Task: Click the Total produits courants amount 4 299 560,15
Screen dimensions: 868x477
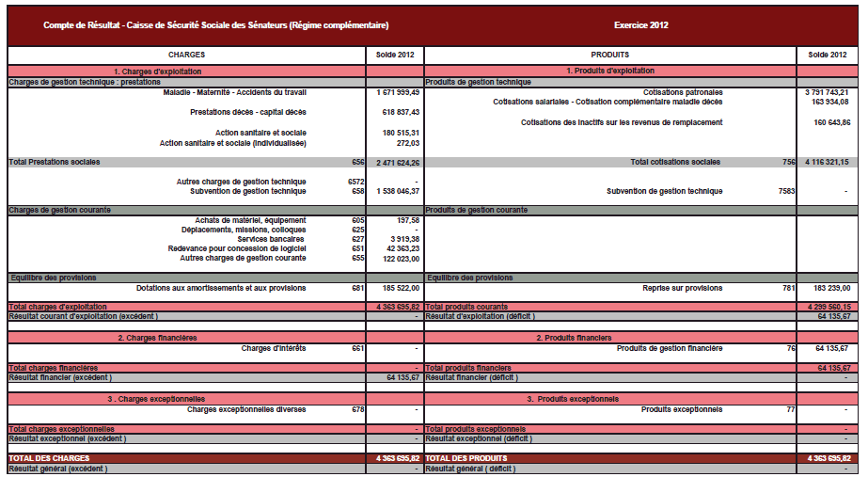Action: [827, 307]
